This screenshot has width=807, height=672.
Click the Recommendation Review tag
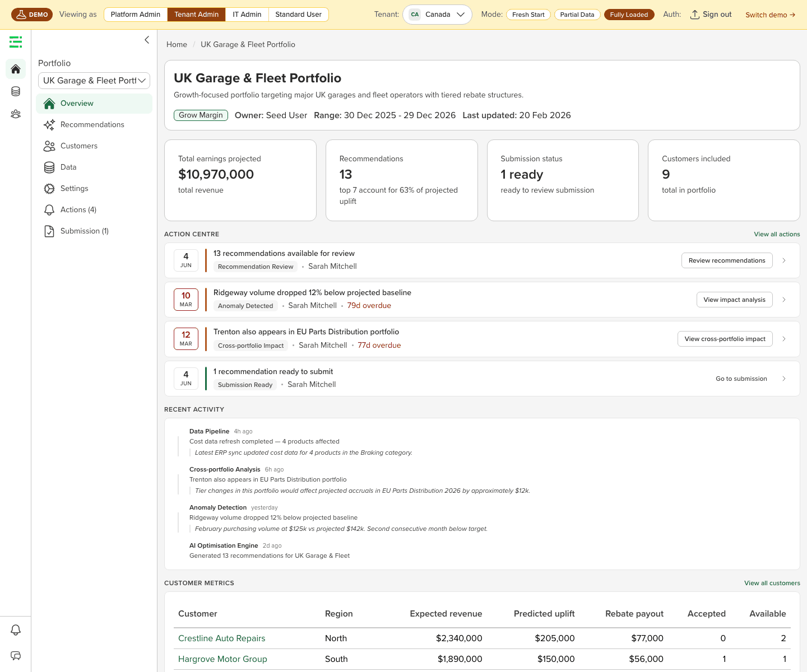point(256,267)
